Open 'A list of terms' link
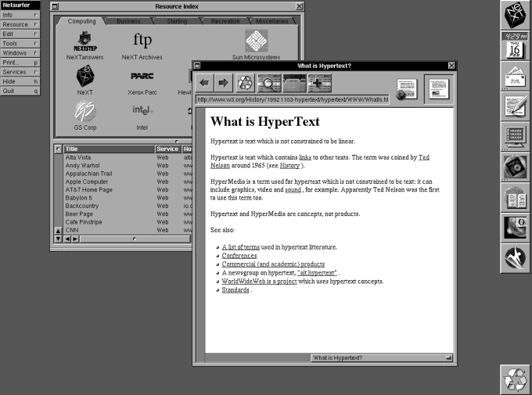532x395 pixels. tap(240, 247)
